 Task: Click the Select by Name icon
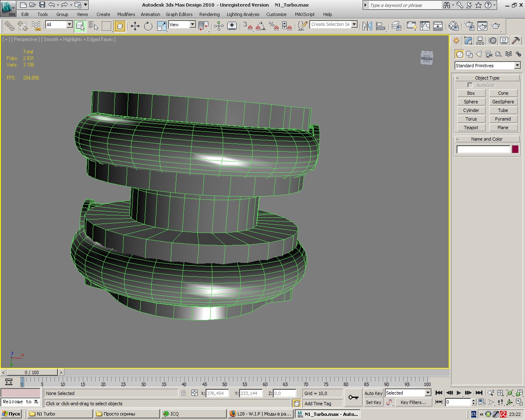coord(94,26)
